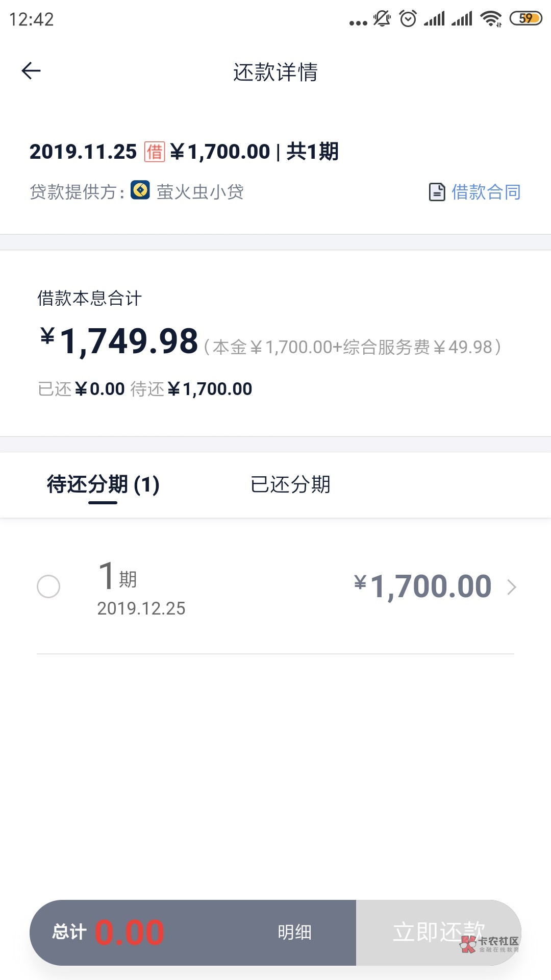Tap the 2019.12.25 due date row
This screenshot has height=980, width=551.
tap(141, 608)
